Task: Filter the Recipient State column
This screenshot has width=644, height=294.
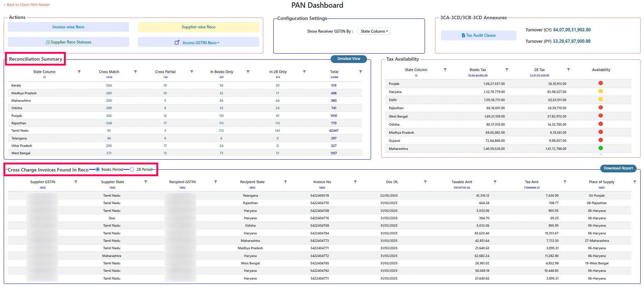Action: tap(285, 182)
